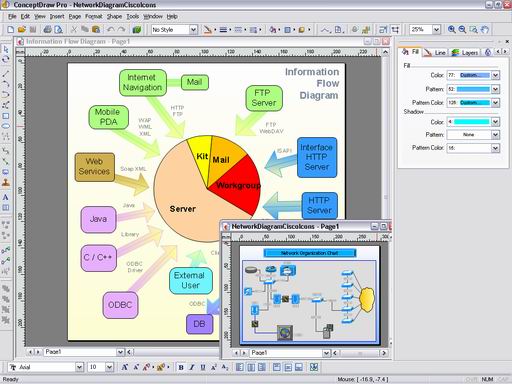Open a file using folder icon

click(x=22, y=30)
